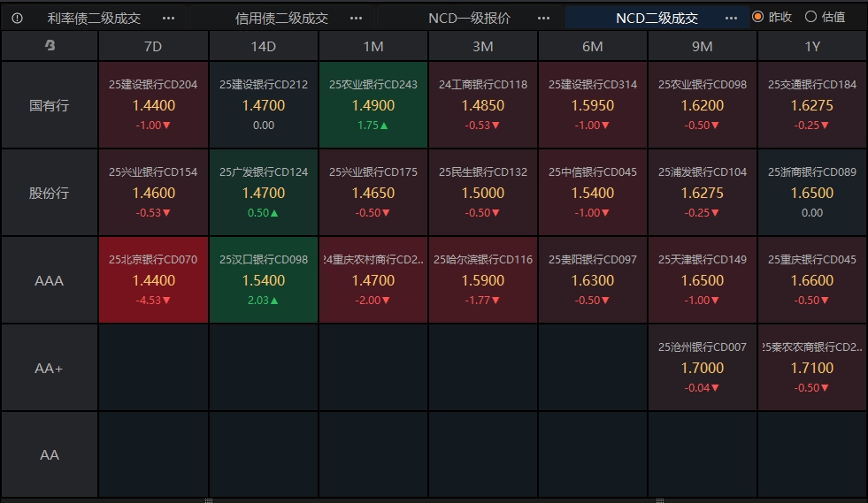This screenshot has width=868, height=503.
Task: Click the 3M column header
Action: tap(483, 46)
